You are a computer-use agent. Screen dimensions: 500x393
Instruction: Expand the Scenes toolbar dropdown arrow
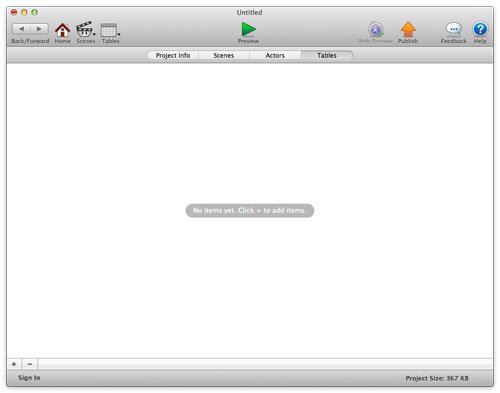point(94,34)
